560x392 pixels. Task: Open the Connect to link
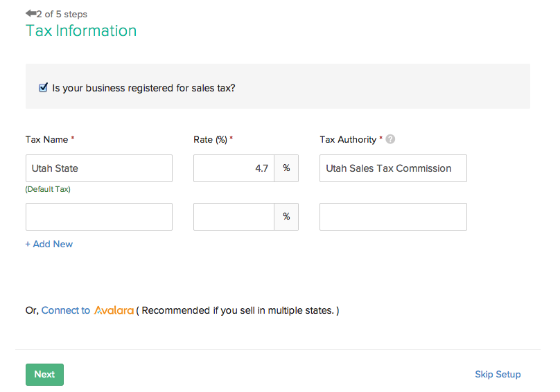point(66,310)
